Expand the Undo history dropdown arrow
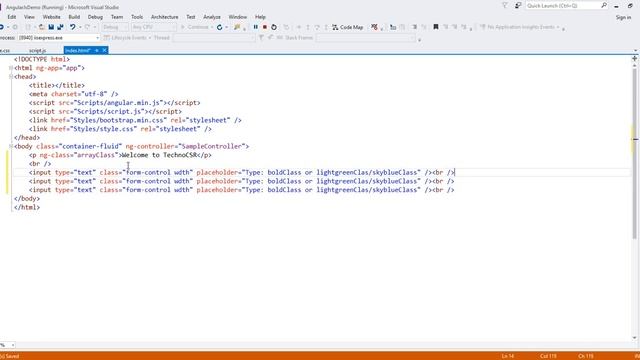Image resolution: width=640 pixels, height=360 pixels. 80,27
